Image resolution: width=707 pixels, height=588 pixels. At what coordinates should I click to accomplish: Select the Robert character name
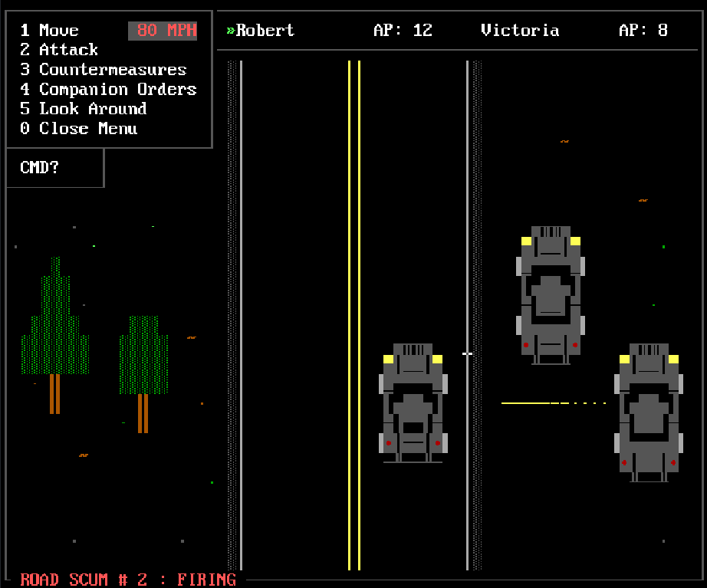pyautogui.click(x=265, y=30)
